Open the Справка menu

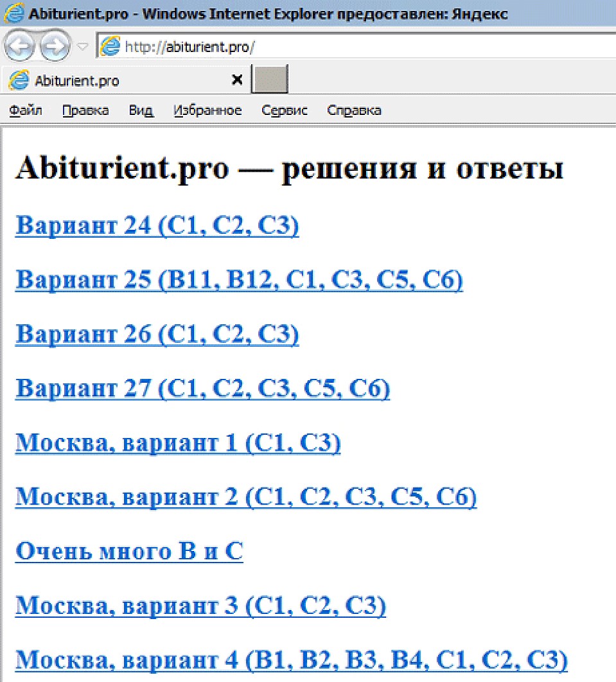(354, 110)
